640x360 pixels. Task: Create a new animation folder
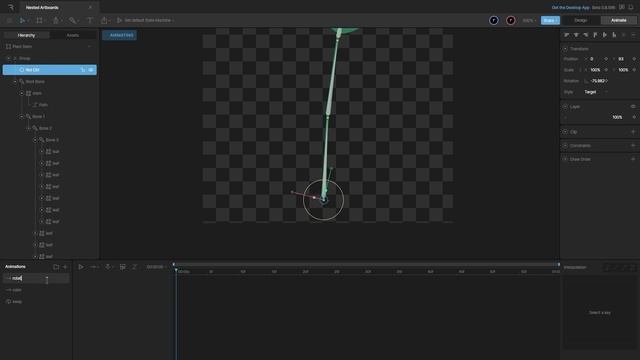pos(56,267)
